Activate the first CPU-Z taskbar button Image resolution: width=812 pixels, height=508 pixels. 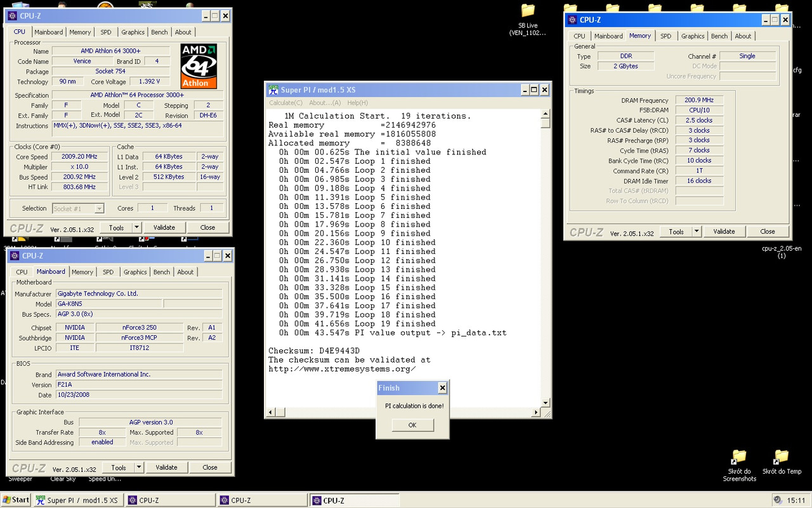[169, 500]
